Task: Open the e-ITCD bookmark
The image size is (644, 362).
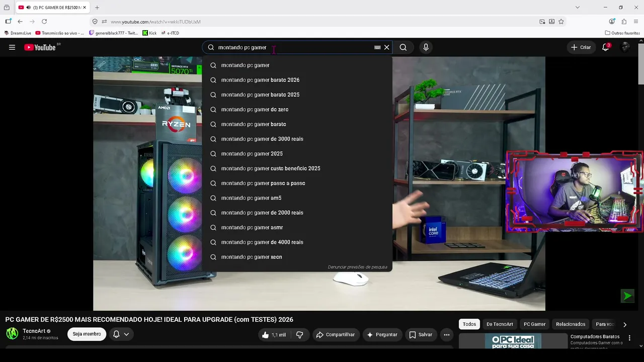Action: 170,33
